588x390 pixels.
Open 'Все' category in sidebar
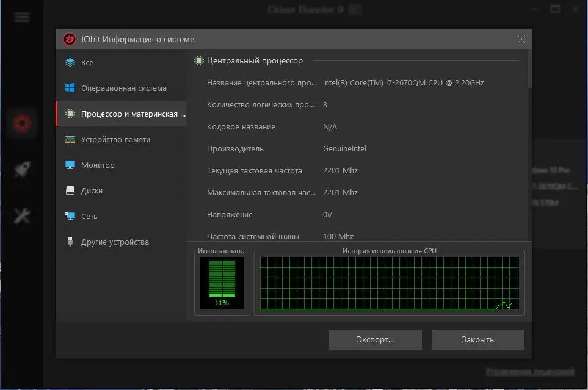pos(121,62)
